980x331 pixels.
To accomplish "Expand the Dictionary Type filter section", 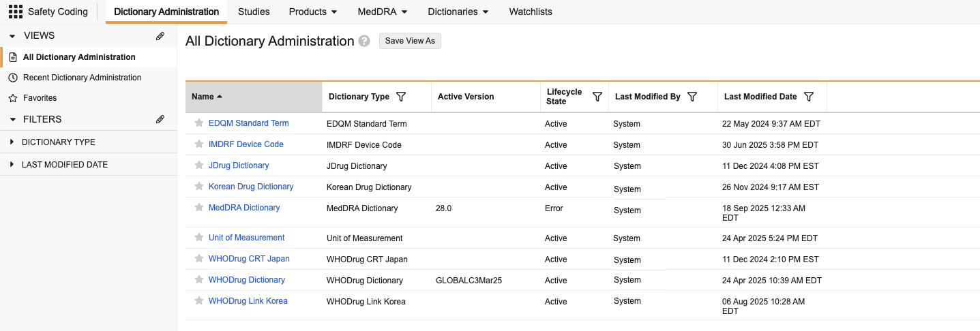I will [x=59, y=142].
